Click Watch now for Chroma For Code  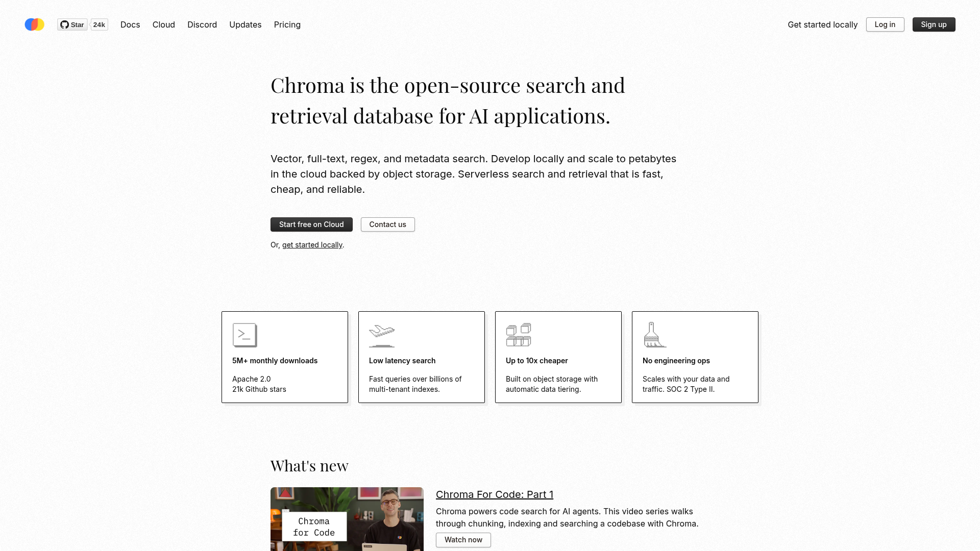463,540
